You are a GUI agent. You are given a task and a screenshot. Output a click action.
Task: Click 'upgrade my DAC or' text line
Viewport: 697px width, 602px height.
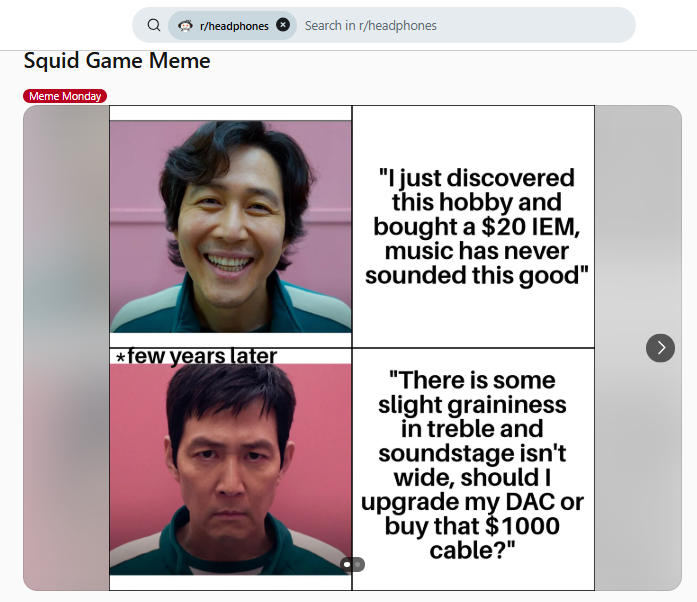472,501
